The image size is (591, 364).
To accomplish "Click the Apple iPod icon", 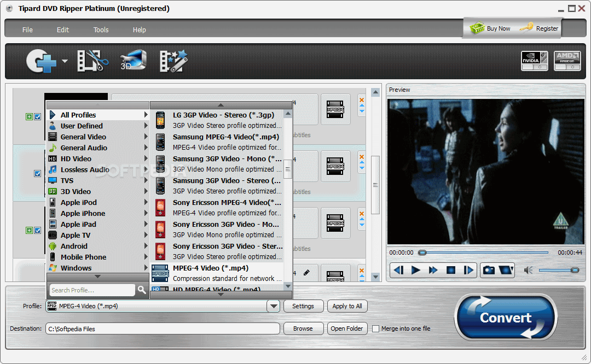I will point(53,202).
